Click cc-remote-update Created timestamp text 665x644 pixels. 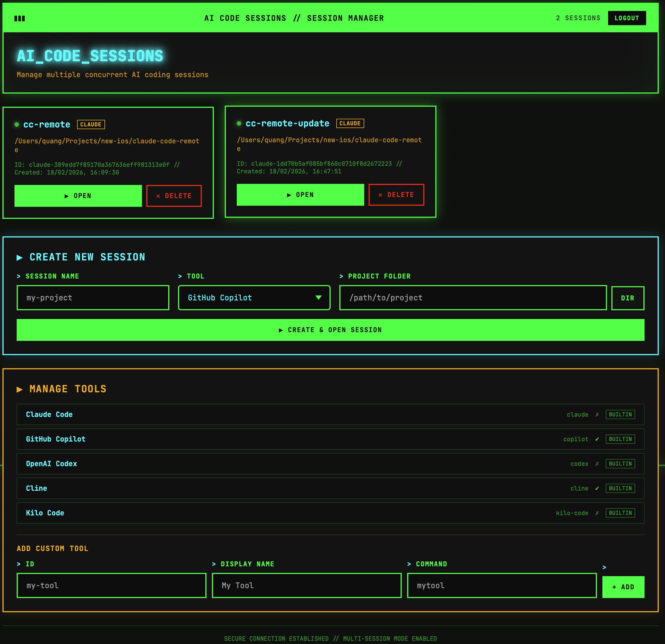coord(289,172)
